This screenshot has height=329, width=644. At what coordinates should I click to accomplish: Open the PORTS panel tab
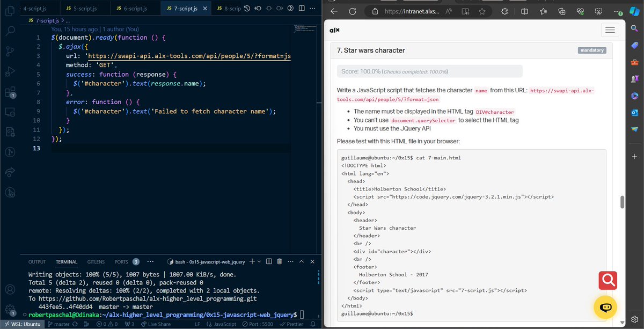pos(121,262)
